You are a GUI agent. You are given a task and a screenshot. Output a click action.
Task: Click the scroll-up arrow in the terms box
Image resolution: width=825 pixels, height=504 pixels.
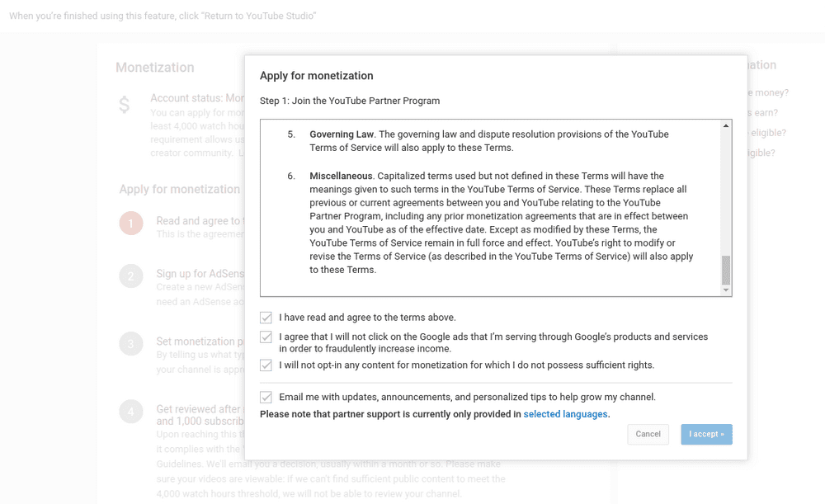(x=726, y=124)
